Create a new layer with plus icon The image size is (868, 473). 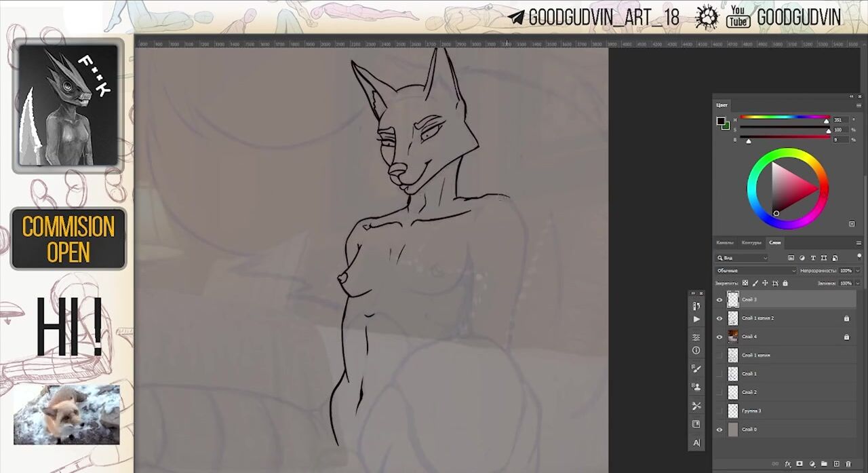pos(836,464)
